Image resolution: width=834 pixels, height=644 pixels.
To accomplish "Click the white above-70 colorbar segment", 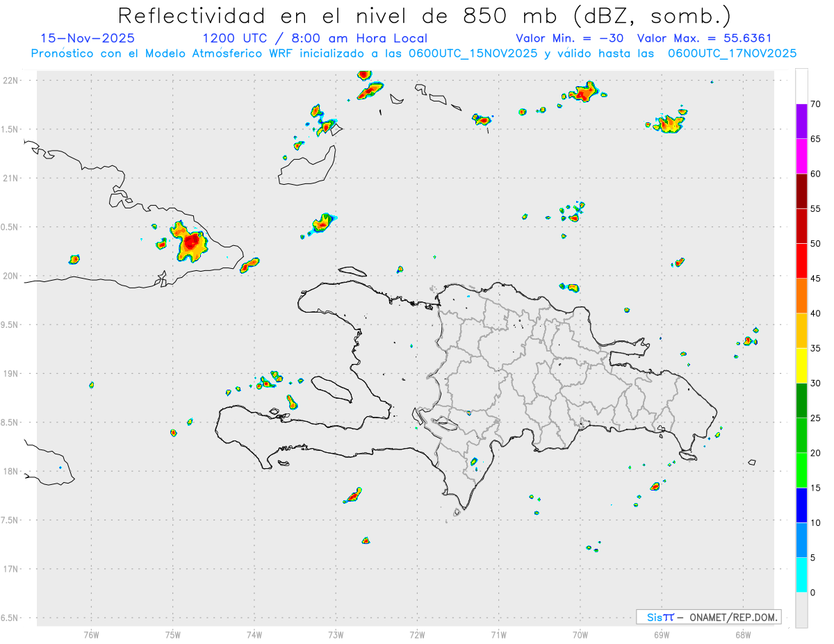I will pyautogui.click(x=801, y=86).
